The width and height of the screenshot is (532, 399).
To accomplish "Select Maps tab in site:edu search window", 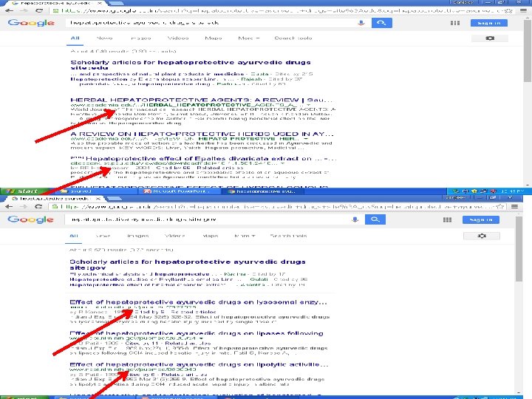I will [214, 38].
